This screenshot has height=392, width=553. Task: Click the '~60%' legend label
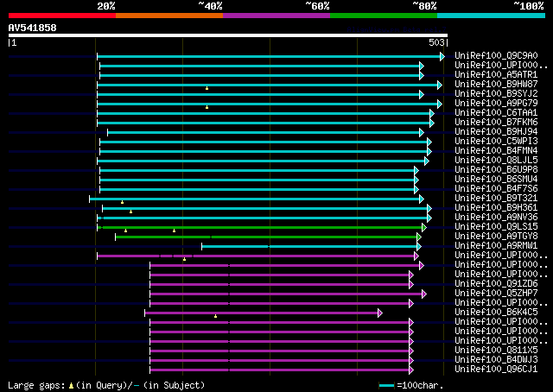317,6
